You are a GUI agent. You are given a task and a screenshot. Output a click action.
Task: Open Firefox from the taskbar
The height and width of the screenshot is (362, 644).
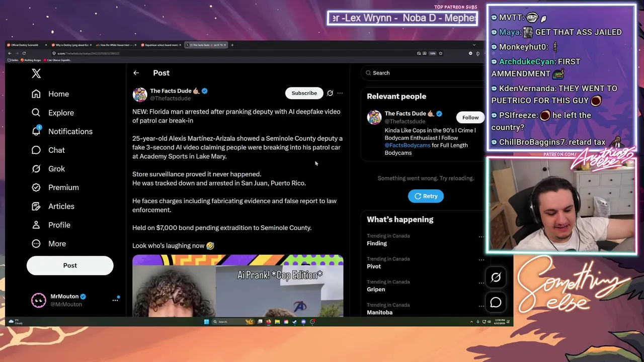[269, 322]
